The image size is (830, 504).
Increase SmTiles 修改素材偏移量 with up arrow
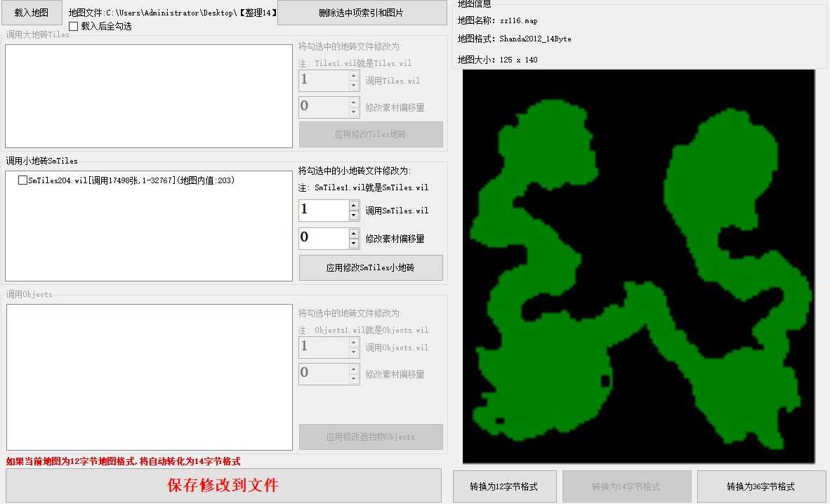[354, 233]
